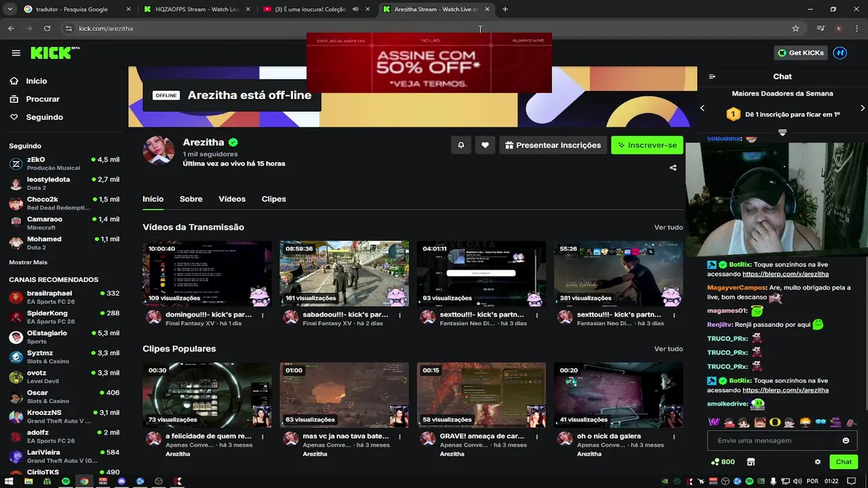Toggle the heart follow button
This screenshot has width=868, height=488.
[x=485, y=145]
